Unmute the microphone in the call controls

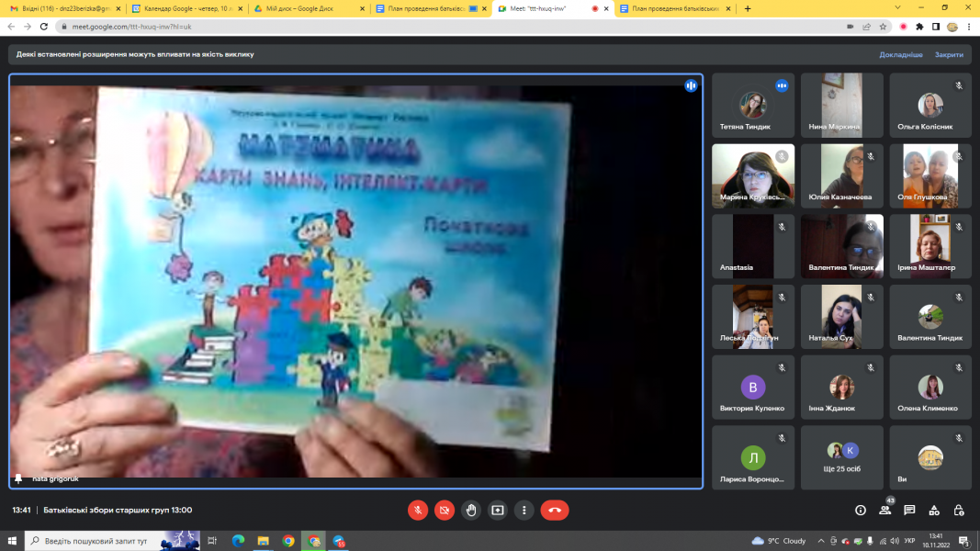[x=418, y=510]
